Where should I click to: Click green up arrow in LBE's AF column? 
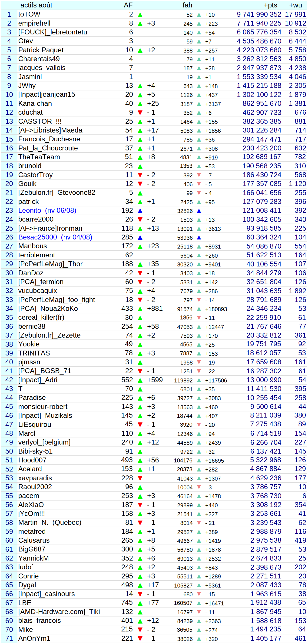(140, 603)
